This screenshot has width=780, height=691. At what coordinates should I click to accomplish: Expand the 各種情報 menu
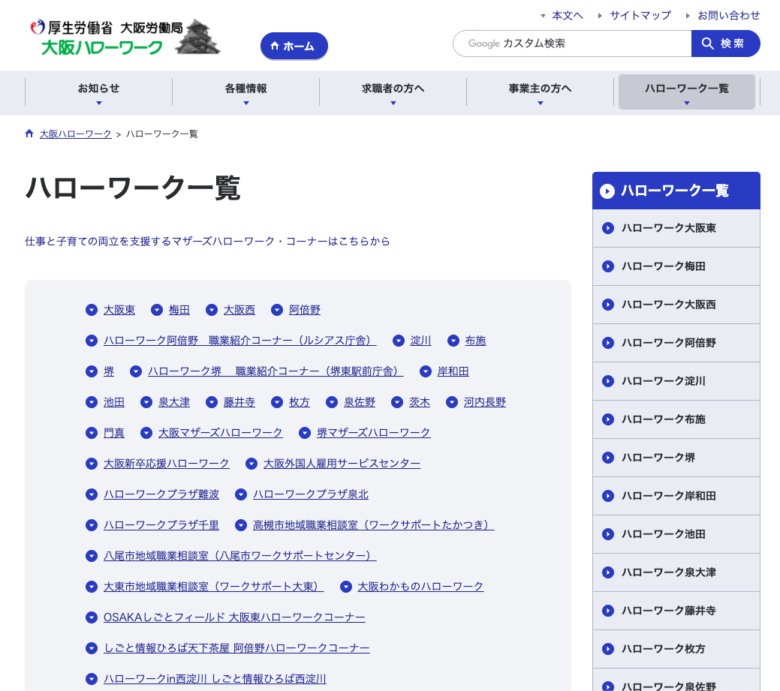(246, 92)
